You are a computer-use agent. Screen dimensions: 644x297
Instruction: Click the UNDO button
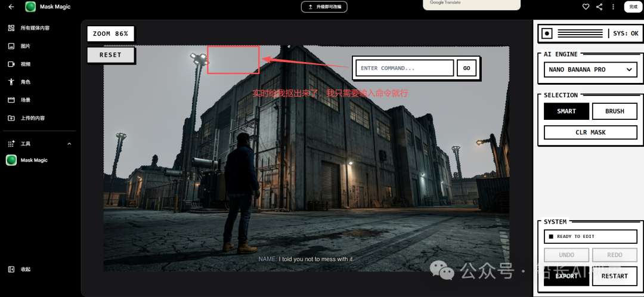pyautogui.click(x=566, y=255)
